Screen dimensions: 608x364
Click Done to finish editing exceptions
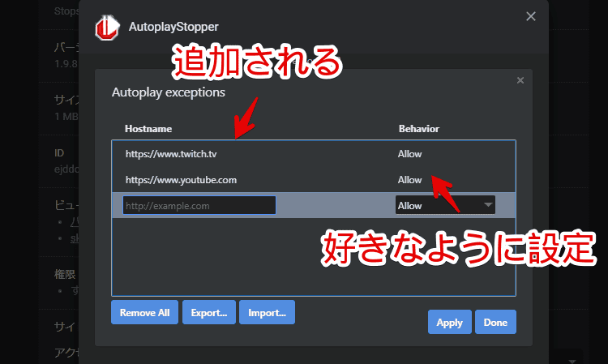click(x=495, y=322)
